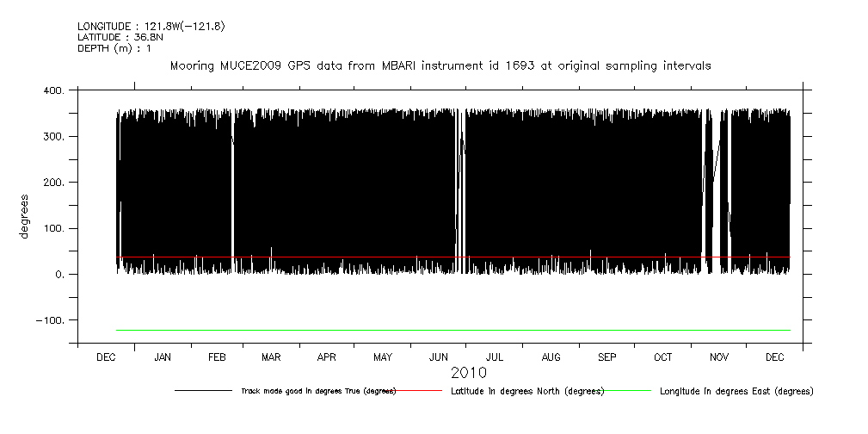
Task: Click the JUL month label
Action: 495,357
